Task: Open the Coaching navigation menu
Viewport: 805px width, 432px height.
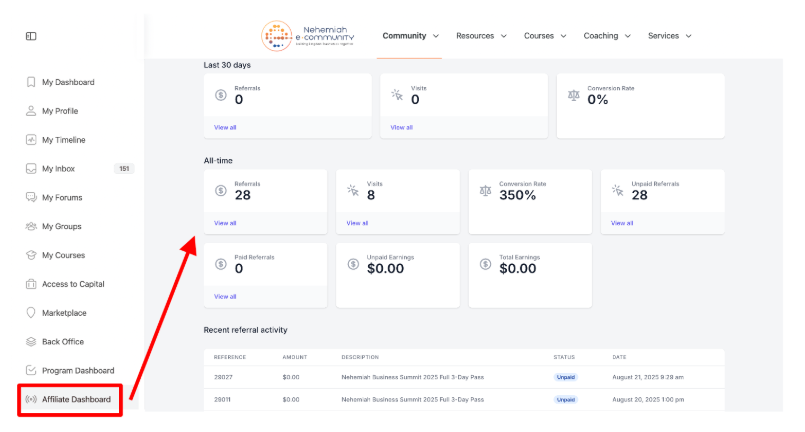Action: (x=607, y=36)
